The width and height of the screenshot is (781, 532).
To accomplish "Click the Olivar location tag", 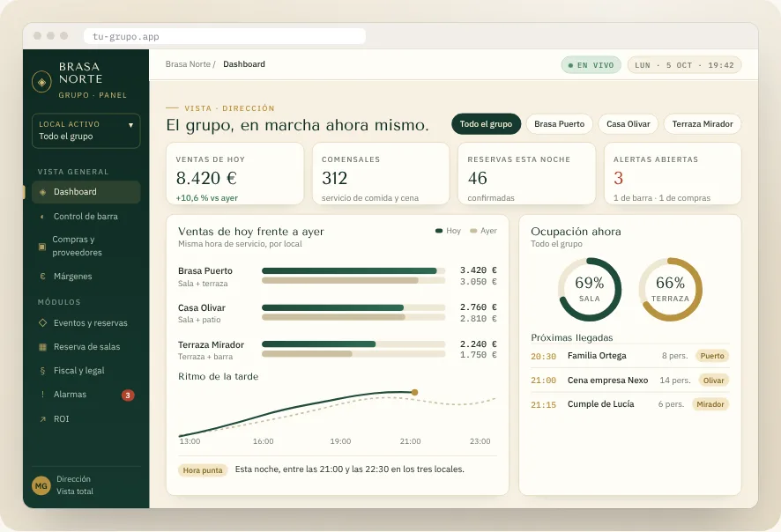I will 714,381.
